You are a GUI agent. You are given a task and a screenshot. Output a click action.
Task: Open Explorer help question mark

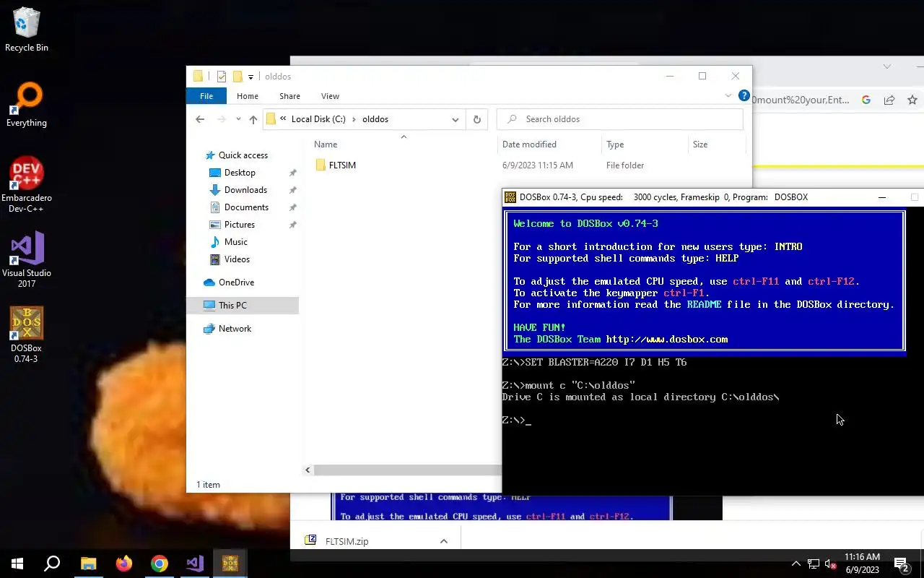tap(744, 95)
